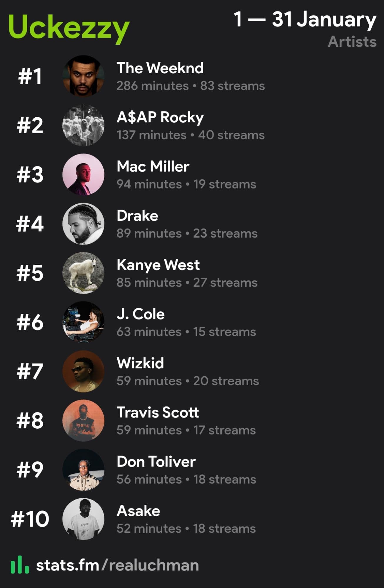This screenshot has width=384, height=588.
Task: Select the avatar in the Don Toliver row
Action: tap(83, 470)
